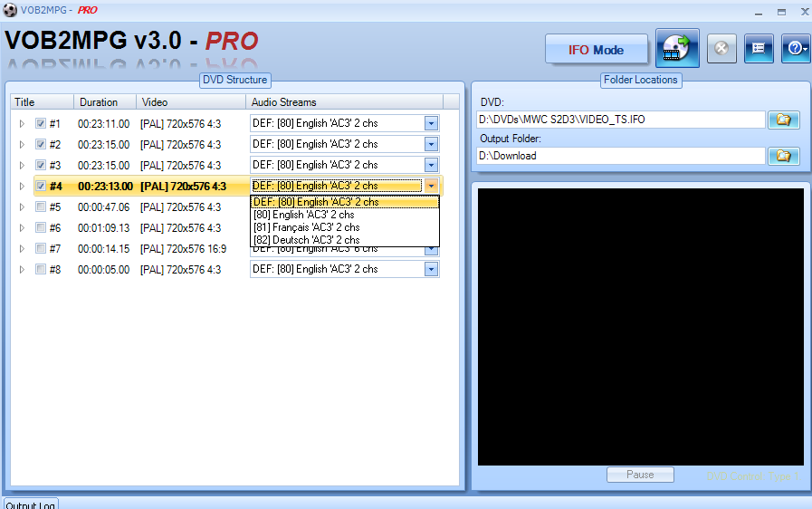Check title #6 checkbox
Screen dimensions: 812x509
(x=41, y=227)
